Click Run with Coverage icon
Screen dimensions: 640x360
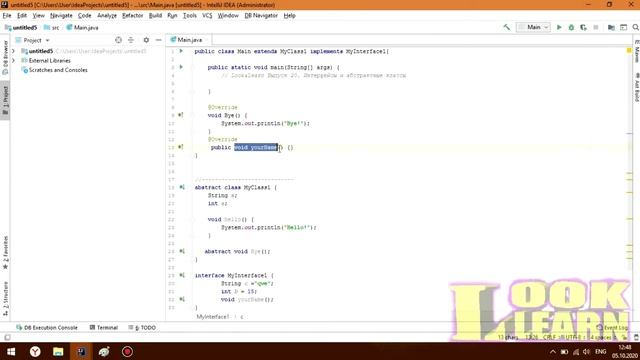point(583,27)
